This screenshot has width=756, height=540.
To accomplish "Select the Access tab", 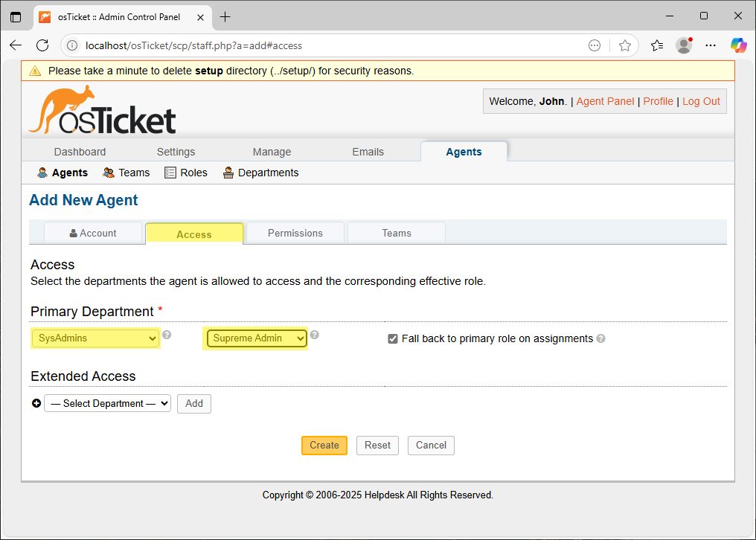I will pyautogui.click(x=194, y=234).
